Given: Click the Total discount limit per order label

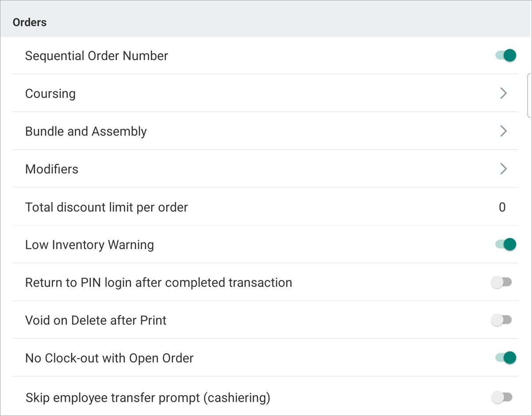Looking at the screenshot, I should [x=106, y=206].
